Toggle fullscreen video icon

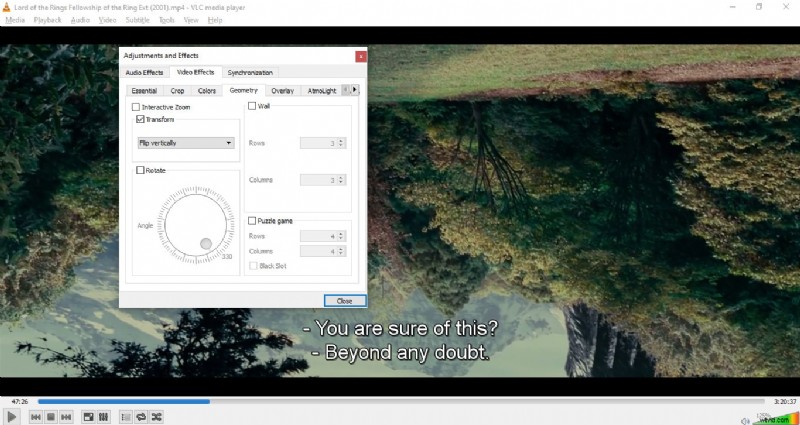pyautogui.click(x=88, y=417)
